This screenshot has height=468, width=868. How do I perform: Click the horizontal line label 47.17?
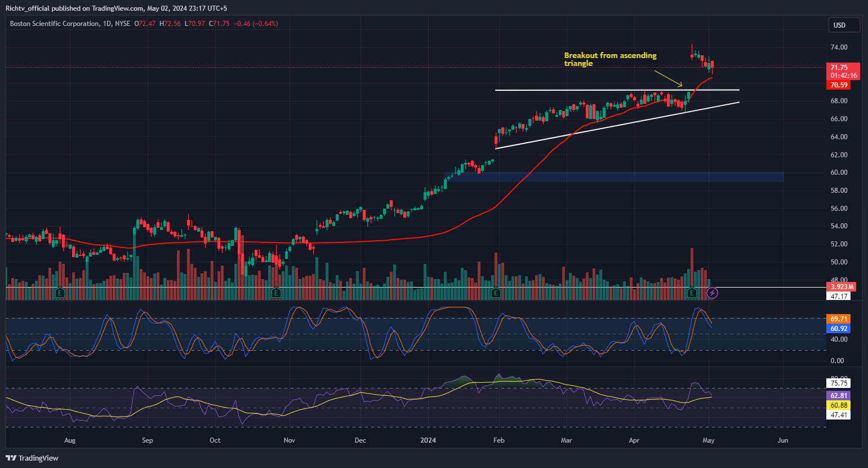point(839,296)
